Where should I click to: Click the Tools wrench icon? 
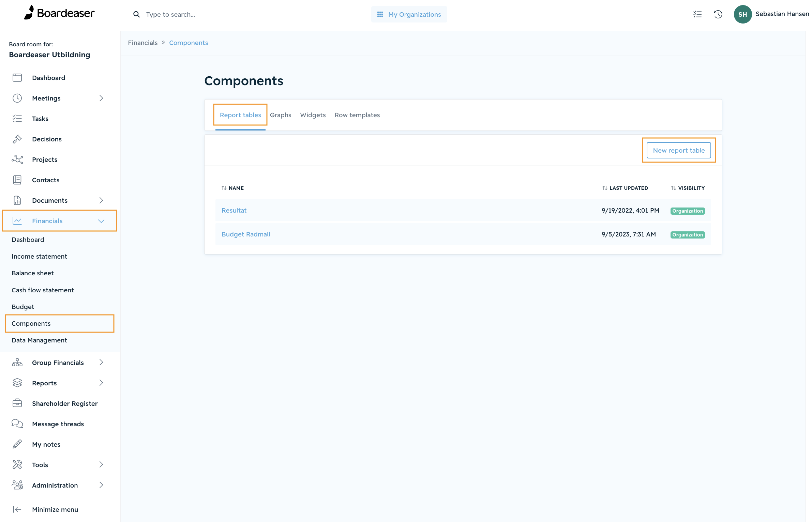tap(17, 465)
